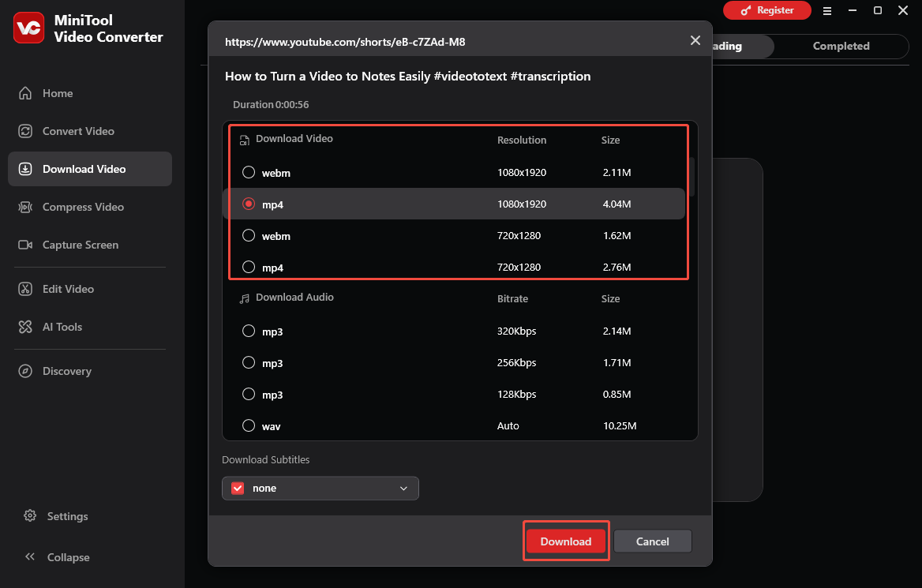The width and height of the screenshot is (922, 588).
Task: Click the Download Audio music note icon
Action: (x=245, y=298)
